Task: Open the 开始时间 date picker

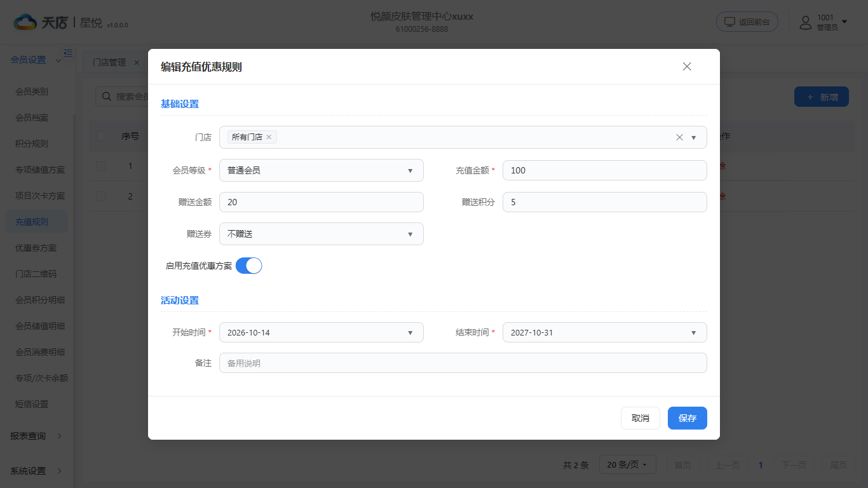Action: point(322,332)
